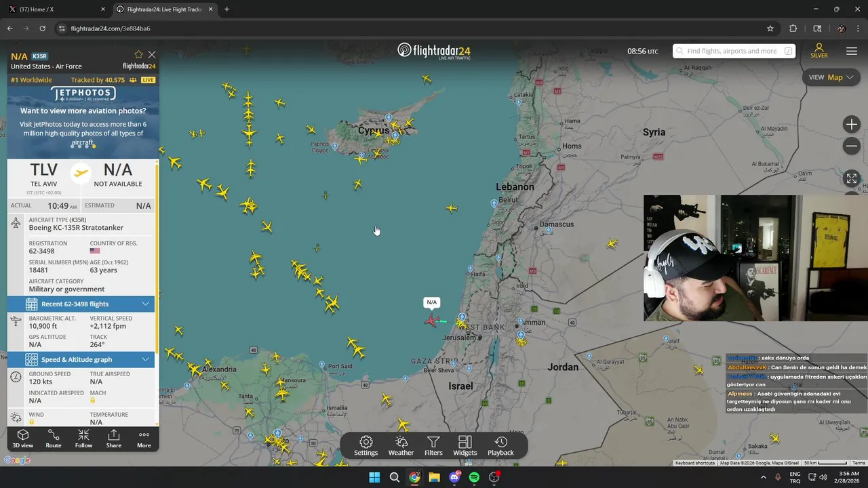Start flight Playback
The width and height of the screenshot is (868, 488).
(500, 446)
